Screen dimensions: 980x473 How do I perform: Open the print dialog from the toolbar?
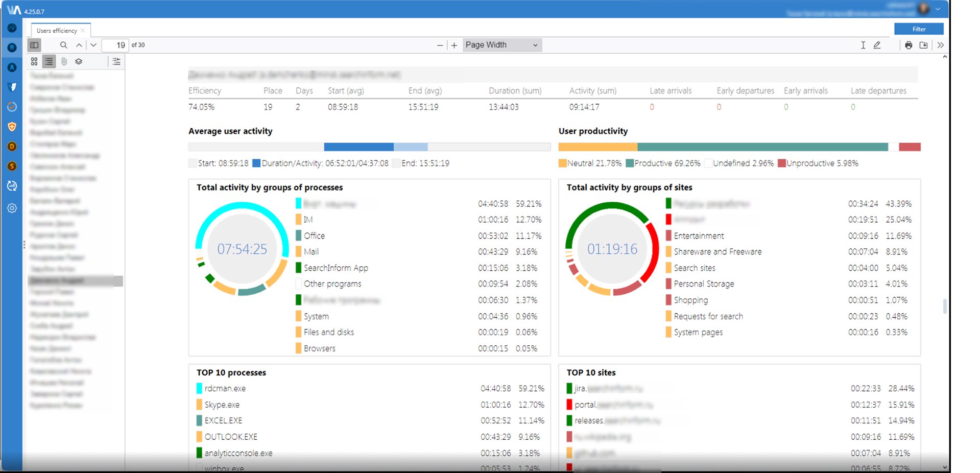[x=909, y=45]
